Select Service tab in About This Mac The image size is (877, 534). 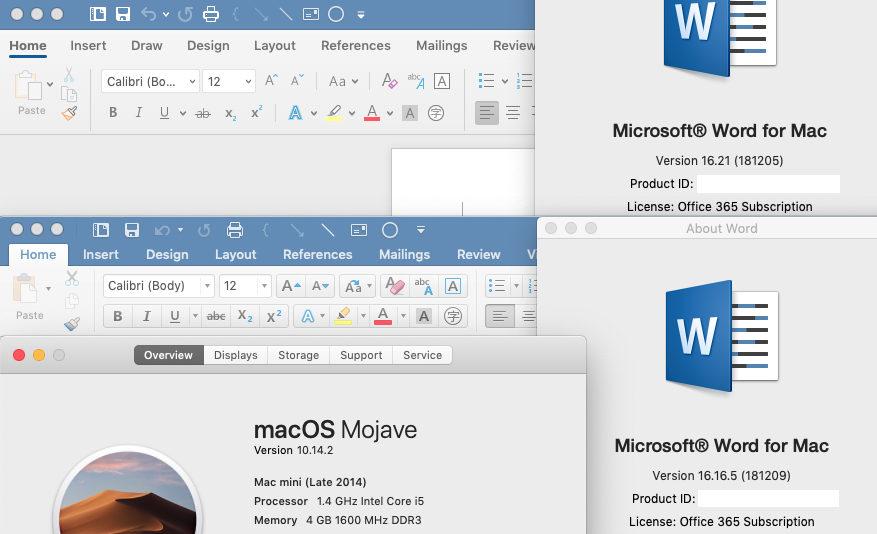(x=422, y=355)
